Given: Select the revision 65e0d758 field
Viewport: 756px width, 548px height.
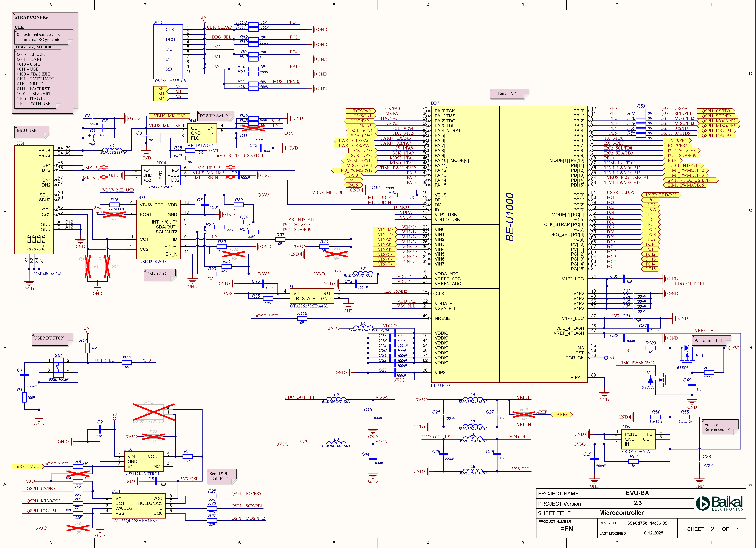Looking at the screenshot, I should tap(647, 523).
